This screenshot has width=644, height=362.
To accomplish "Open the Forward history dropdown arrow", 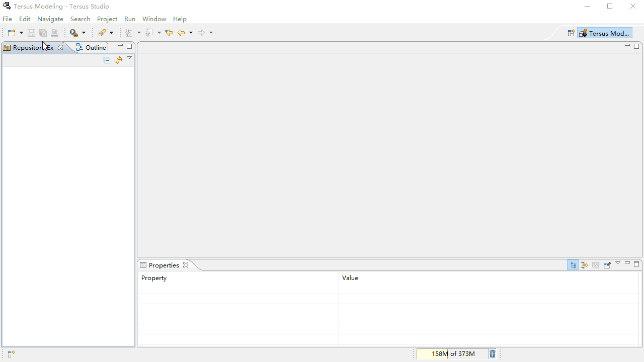I will click(211, 33).
